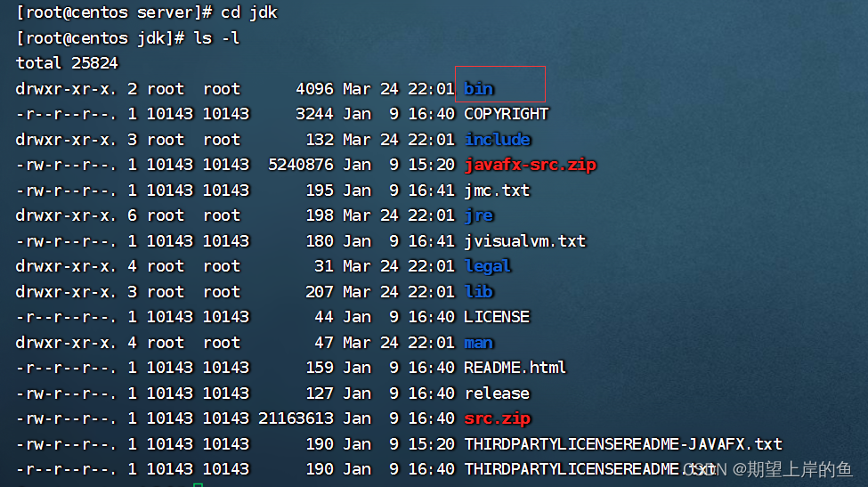Select the release file name
868x487 pixels.
pyautogui.click(x=497, y=394)
